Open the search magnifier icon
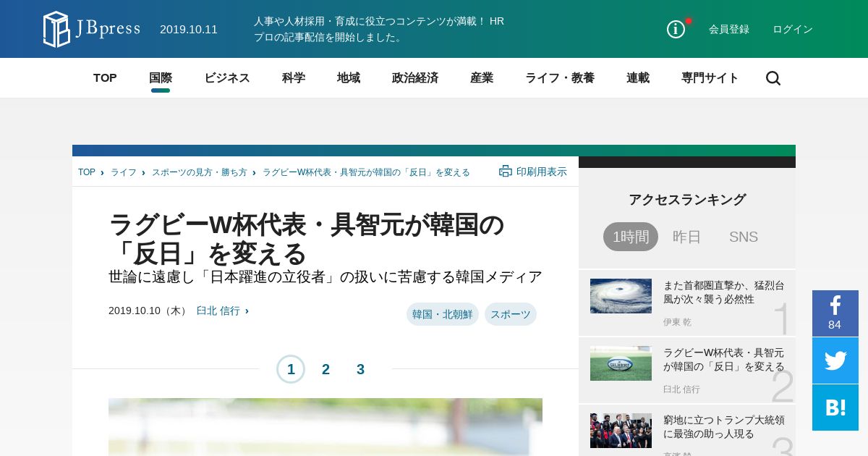 773,78
